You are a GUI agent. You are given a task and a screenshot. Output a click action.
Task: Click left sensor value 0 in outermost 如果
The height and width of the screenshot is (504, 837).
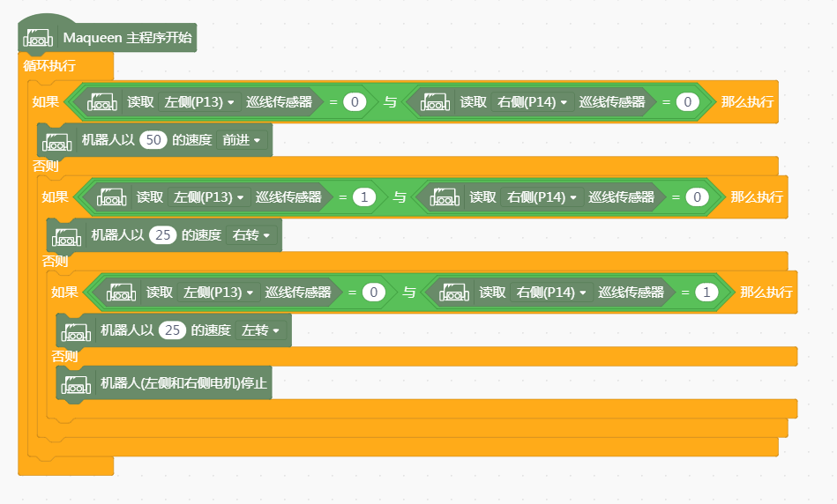click(x=355, y=102)
